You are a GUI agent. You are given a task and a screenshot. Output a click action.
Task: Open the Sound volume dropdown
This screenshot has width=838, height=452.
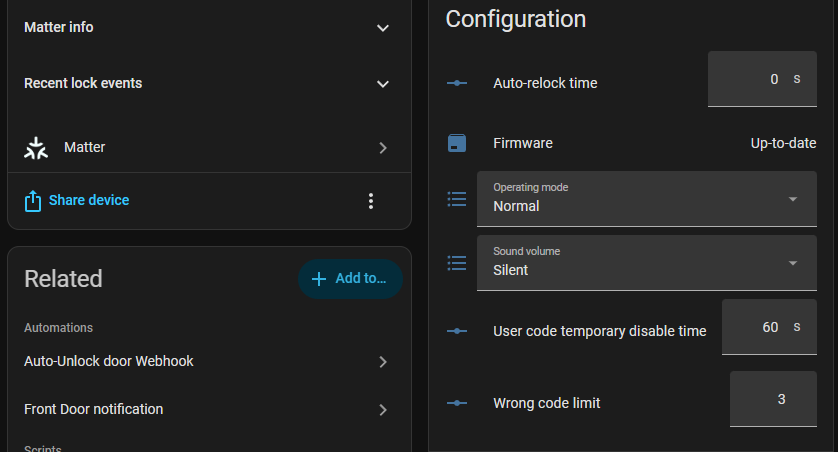(x=647, y=263)
